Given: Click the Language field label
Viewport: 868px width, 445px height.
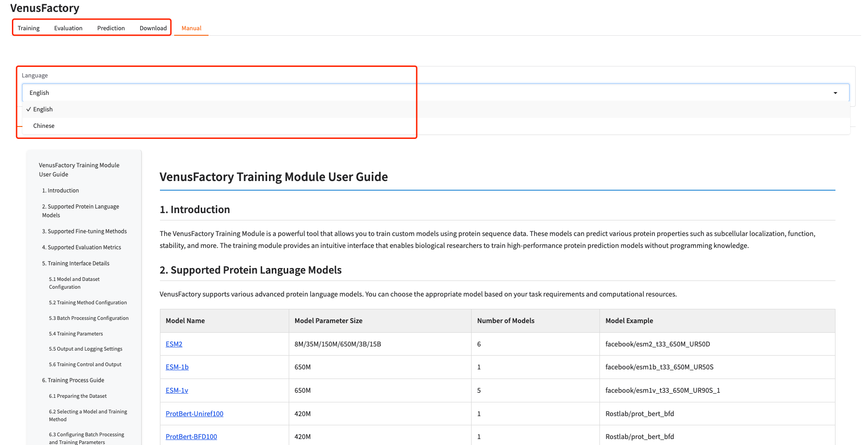Looking at the screenshot, I should [x=35, y=76].
